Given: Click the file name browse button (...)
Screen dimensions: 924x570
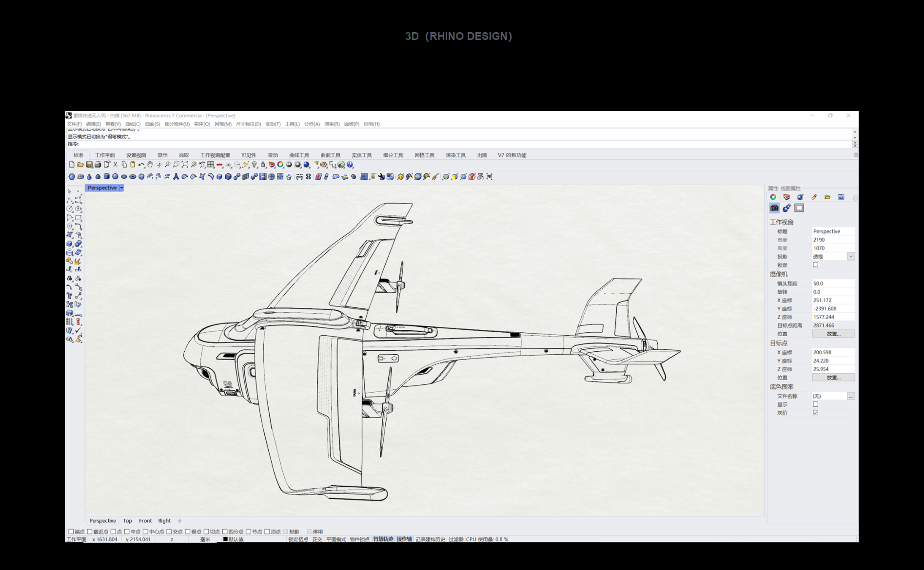Looking at the screenshot, I should pyautogui.click(x=851, y=396).
